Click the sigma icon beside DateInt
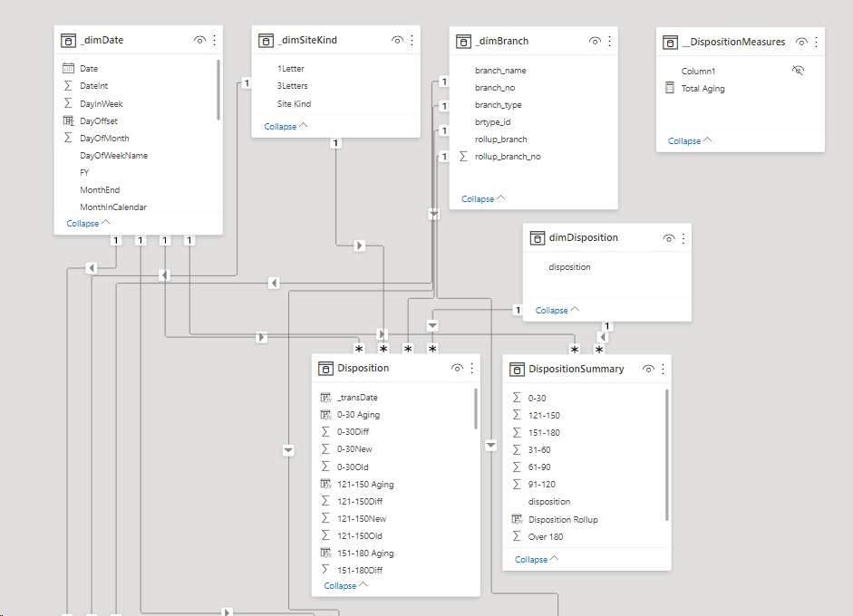 tap(68, 85)
